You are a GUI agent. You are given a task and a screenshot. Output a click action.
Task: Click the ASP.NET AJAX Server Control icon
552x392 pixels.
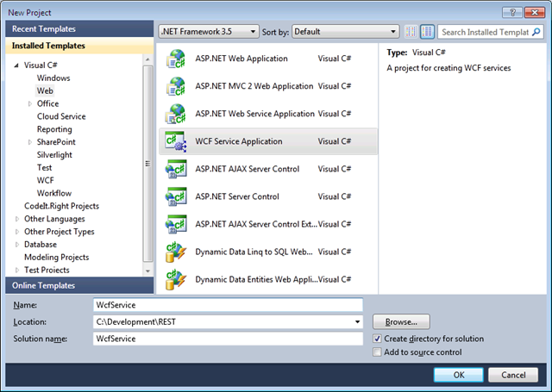(176, 169)
